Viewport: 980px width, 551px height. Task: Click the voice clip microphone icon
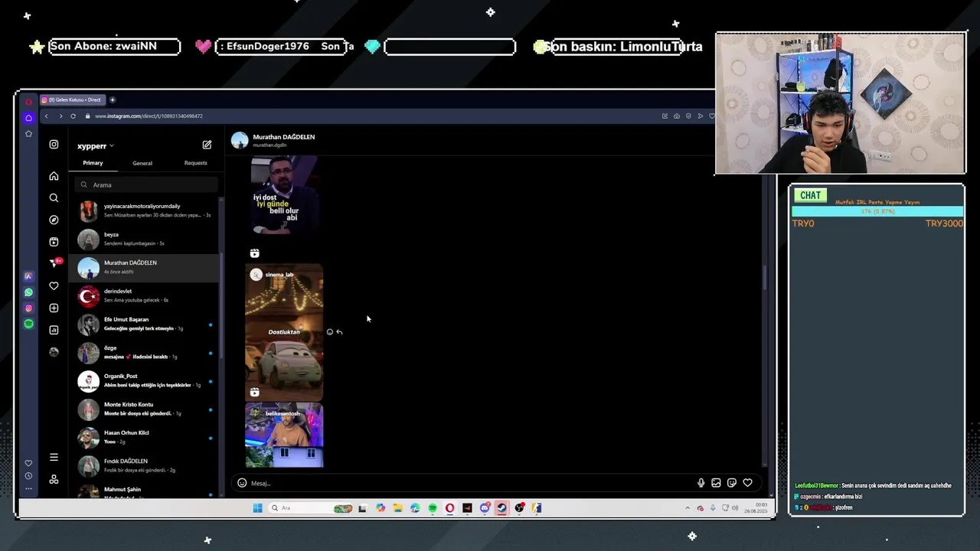[x=701, y=483]
